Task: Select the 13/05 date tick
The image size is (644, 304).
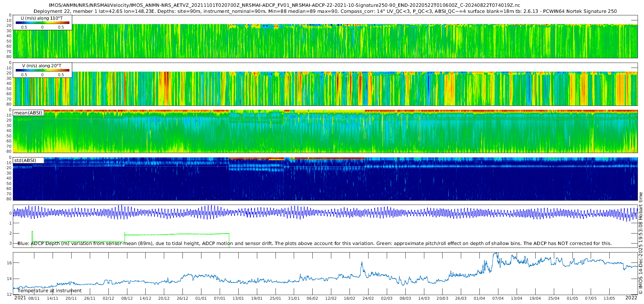Action: [609, 298]
